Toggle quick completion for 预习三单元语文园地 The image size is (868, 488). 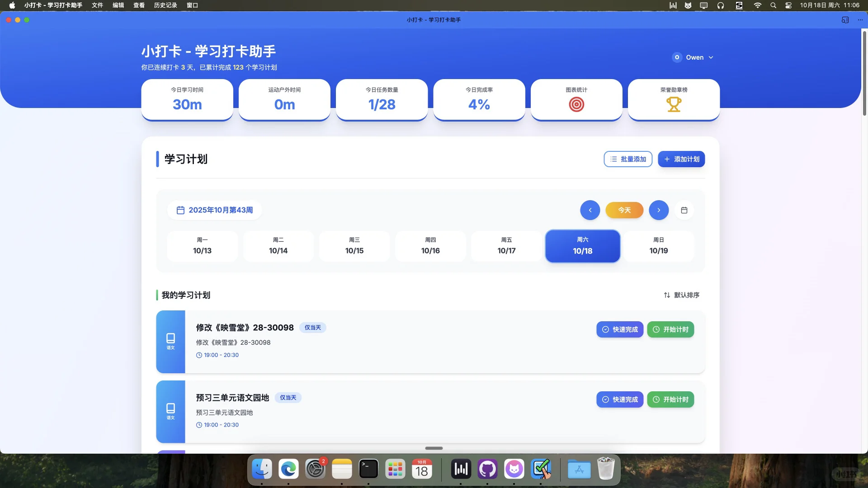[x=619, y=399]
